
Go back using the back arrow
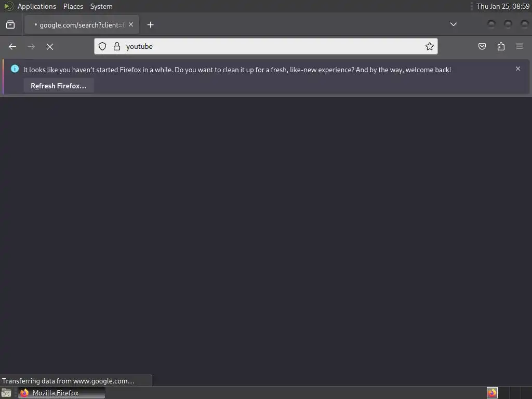pos(12,46)
